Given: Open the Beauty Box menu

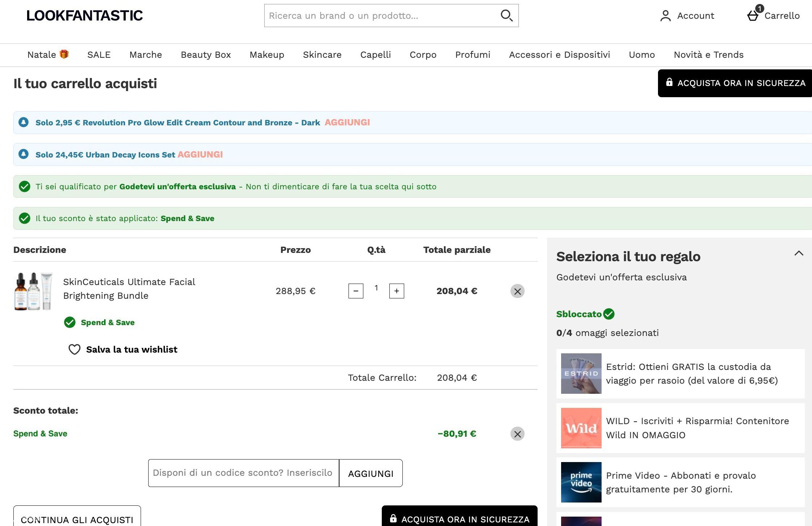Looking at the screenshot, I should [x=206, y=55].
